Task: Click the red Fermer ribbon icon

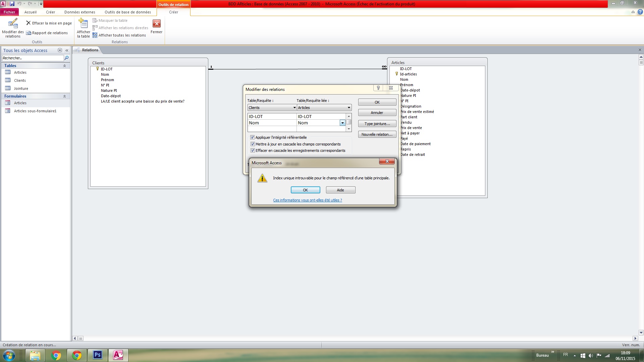Action: tap(156, 23)
